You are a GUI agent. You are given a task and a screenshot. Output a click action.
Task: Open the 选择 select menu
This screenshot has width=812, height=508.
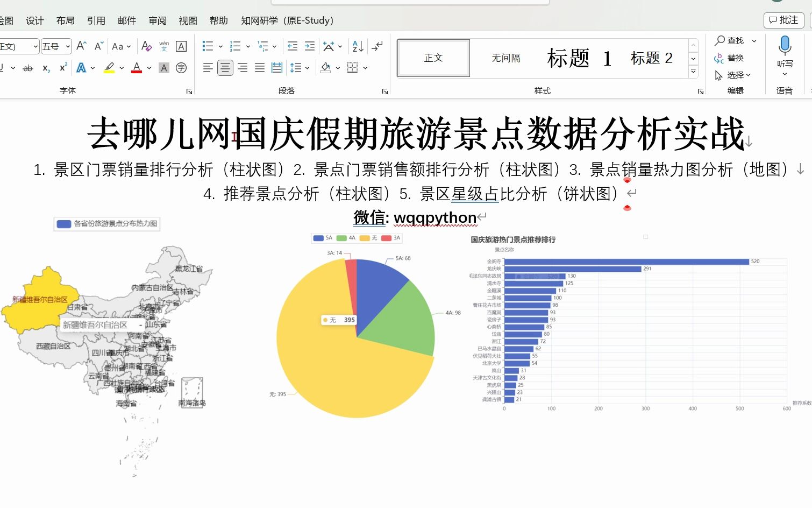[732, 75]
